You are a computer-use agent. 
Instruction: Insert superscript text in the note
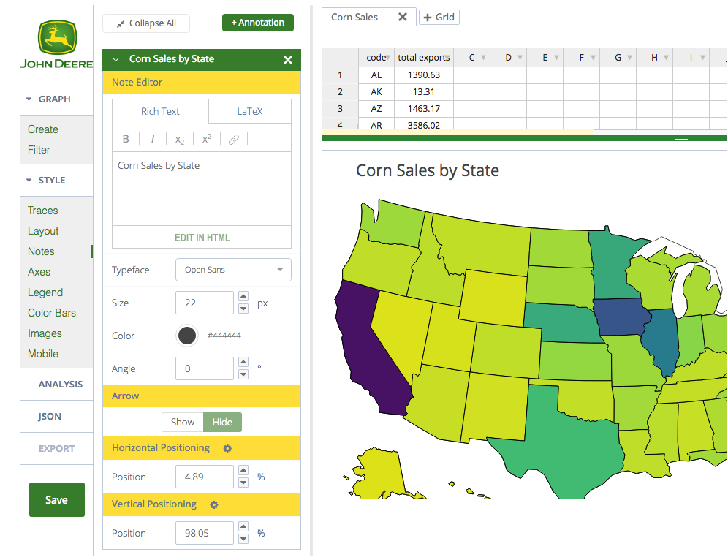[x=206, y=138]
